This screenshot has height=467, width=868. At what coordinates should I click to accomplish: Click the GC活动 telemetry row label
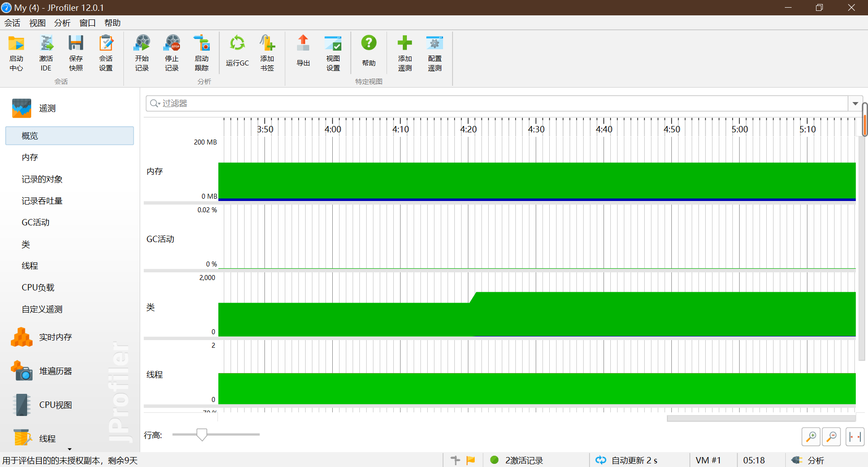(x=160, y=239)
